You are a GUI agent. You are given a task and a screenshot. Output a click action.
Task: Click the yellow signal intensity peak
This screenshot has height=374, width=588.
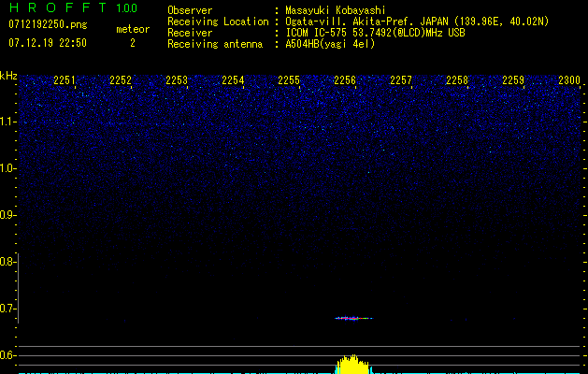click(x=351, y=365)
